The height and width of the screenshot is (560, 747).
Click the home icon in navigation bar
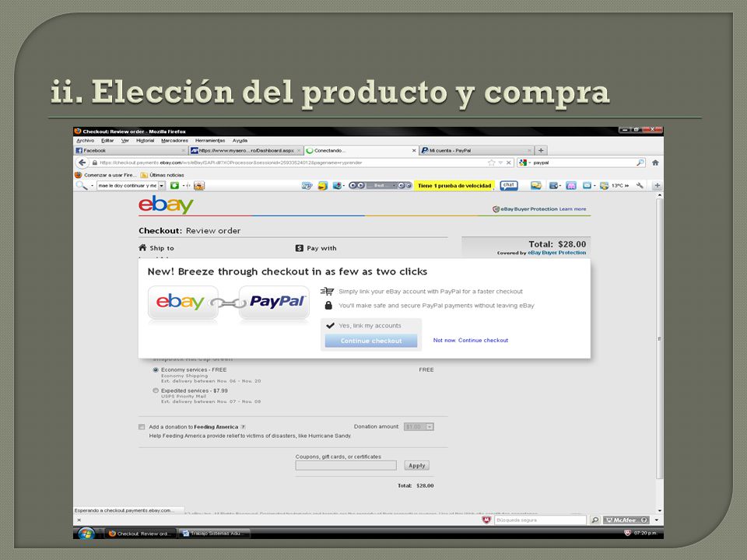(x=655, y=163)
